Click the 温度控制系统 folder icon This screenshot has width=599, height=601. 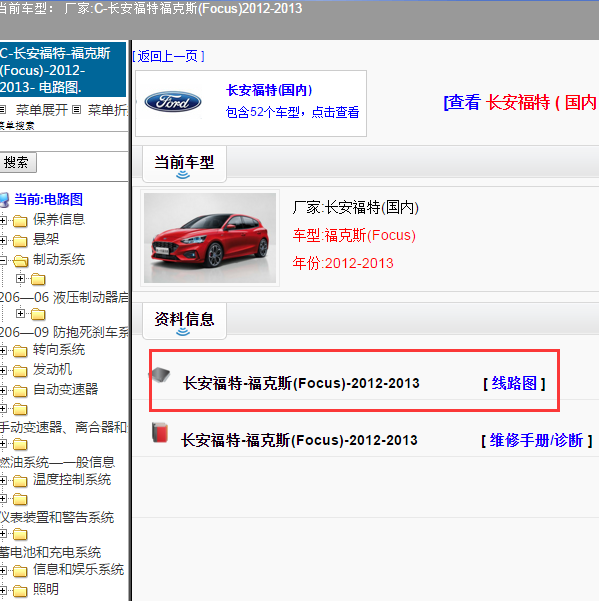(x=20, y=481)
